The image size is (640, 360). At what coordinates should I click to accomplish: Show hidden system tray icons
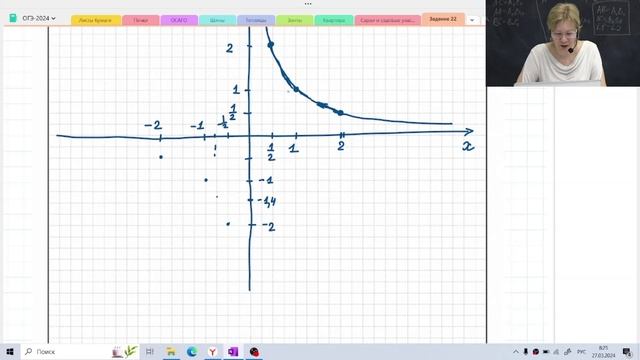click(516, 351)
